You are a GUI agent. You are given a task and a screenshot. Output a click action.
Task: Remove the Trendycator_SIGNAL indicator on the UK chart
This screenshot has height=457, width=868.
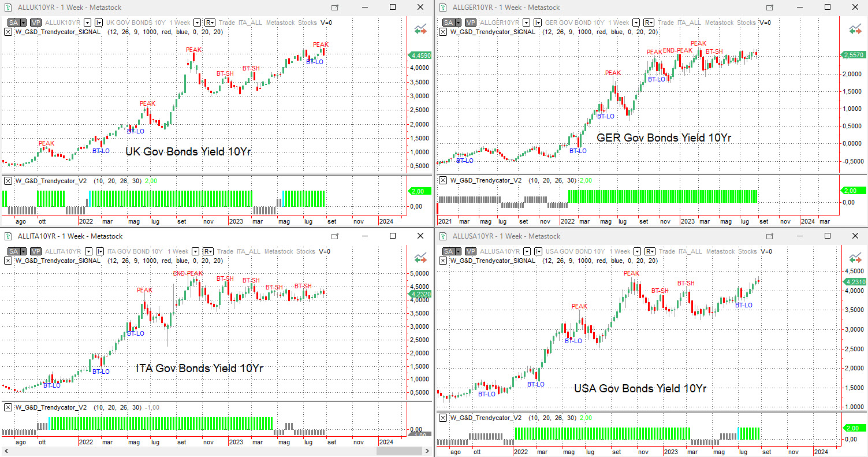(8, 32)
